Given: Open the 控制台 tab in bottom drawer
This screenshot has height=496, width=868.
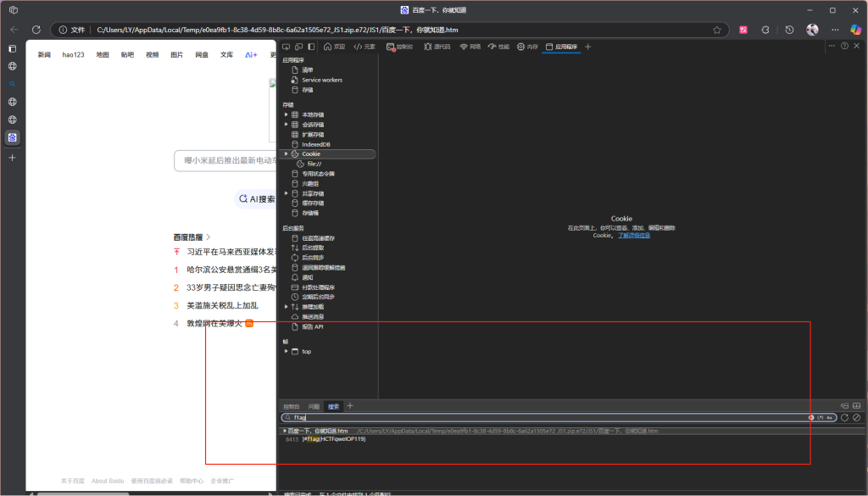Looking at the screenshot, I should tap(291, 406).
